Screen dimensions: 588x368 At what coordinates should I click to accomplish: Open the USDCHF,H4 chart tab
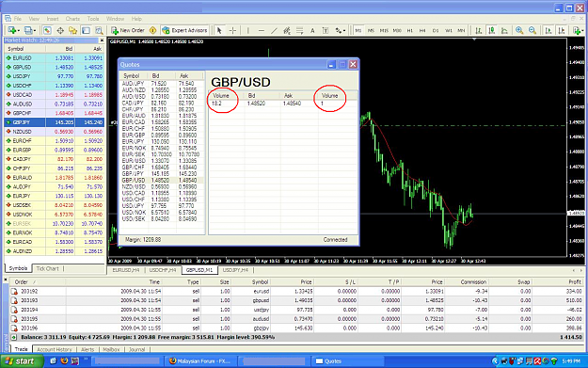(163, 270)
